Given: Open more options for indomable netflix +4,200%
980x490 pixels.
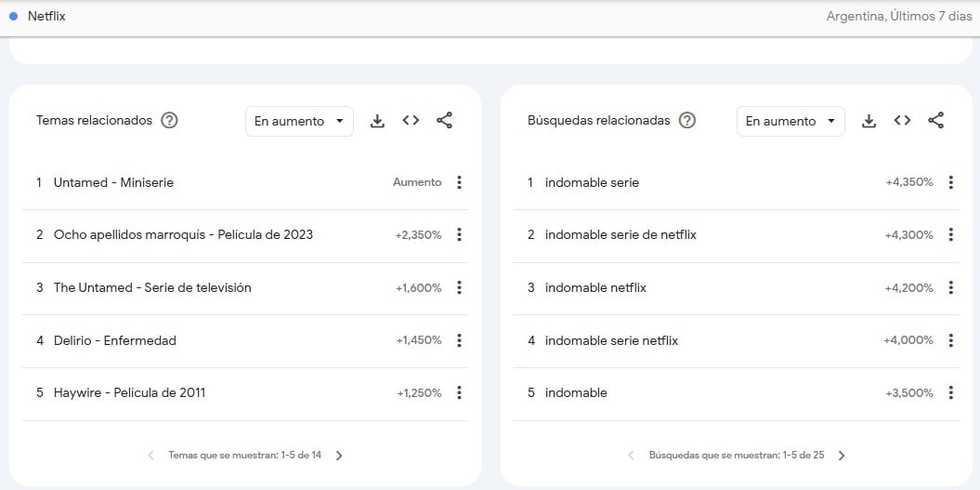Looking at the screenshot, I should [950, 287].
